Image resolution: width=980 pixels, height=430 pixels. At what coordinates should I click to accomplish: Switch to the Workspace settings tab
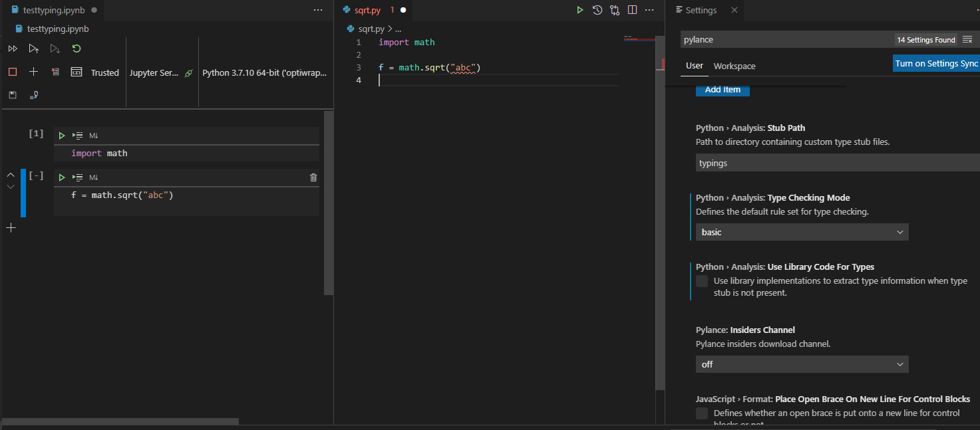pyautogui.click(x=734, y=66)
